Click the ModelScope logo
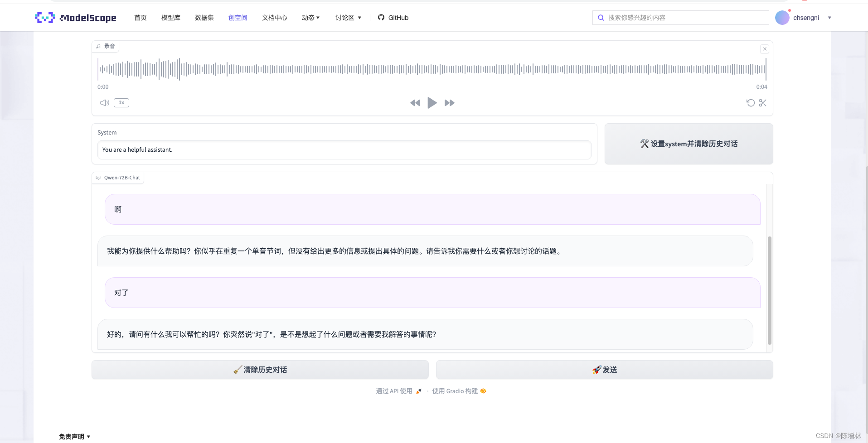The width and height of the screenshot is (868, 443). pyautogui.click(x=76, y=18)
